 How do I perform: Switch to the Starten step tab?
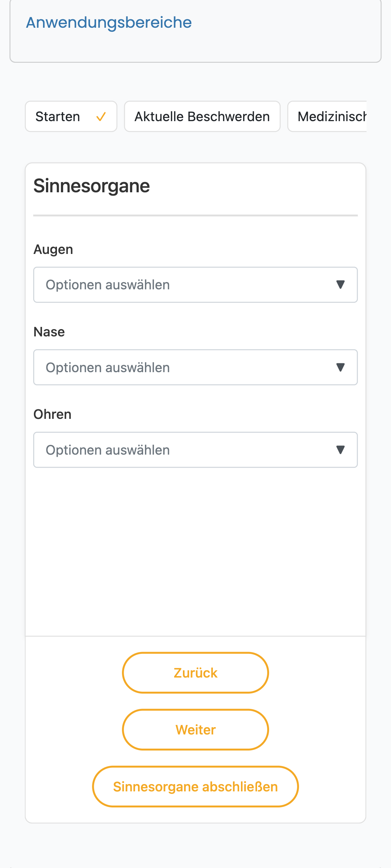(71, 116)
